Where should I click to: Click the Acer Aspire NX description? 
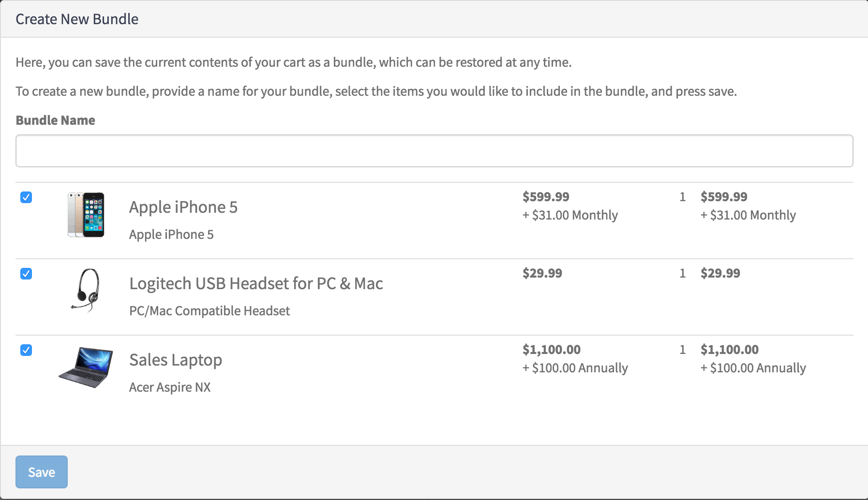pyautogui.click(x=170, y=387)
